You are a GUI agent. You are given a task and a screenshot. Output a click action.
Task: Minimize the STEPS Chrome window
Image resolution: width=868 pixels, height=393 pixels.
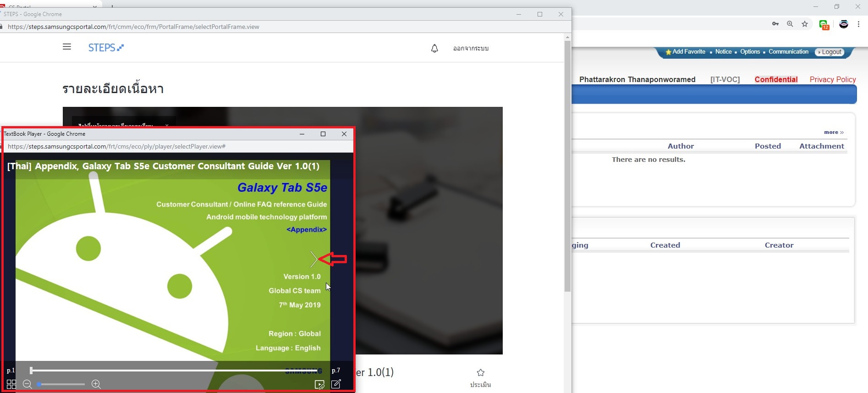(x=519, y=14)
